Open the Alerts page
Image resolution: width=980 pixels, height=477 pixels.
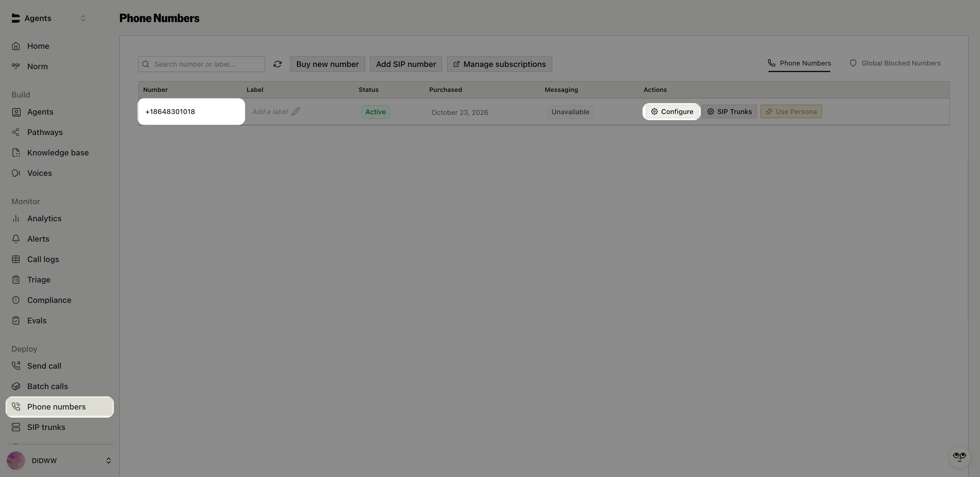coord(59,239)
